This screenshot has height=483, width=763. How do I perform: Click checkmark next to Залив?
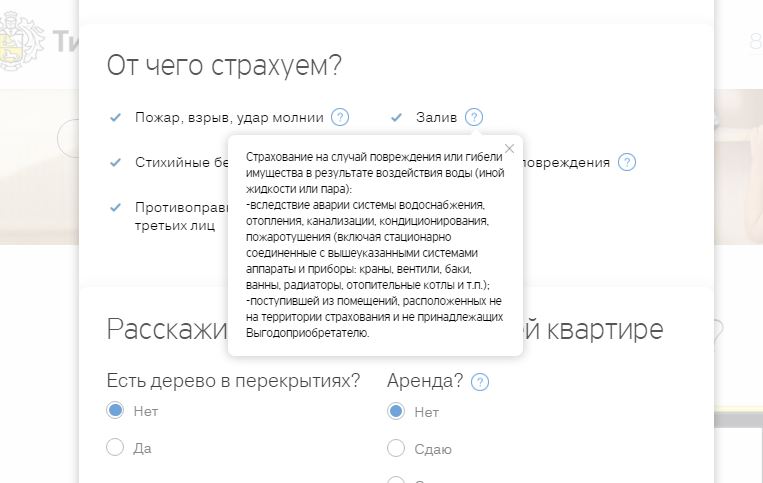[x=397, y=117]
